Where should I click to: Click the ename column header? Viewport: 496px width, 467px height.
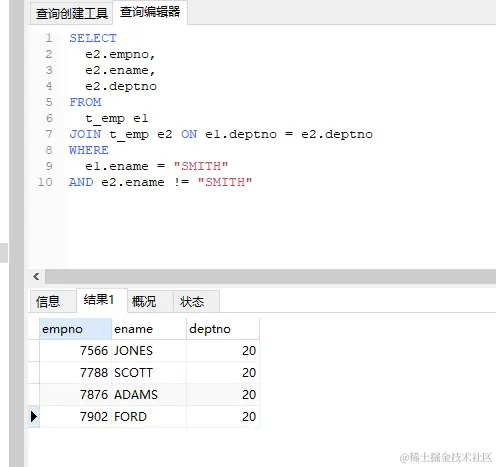(x=149, y=329)
